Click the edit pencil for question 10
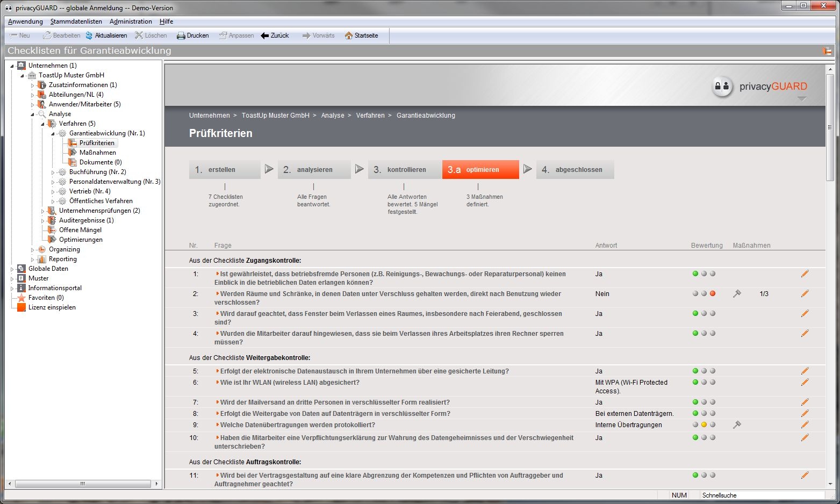This screenshot has width=840, height=504. pyautogui.click(x=805, y=438)
